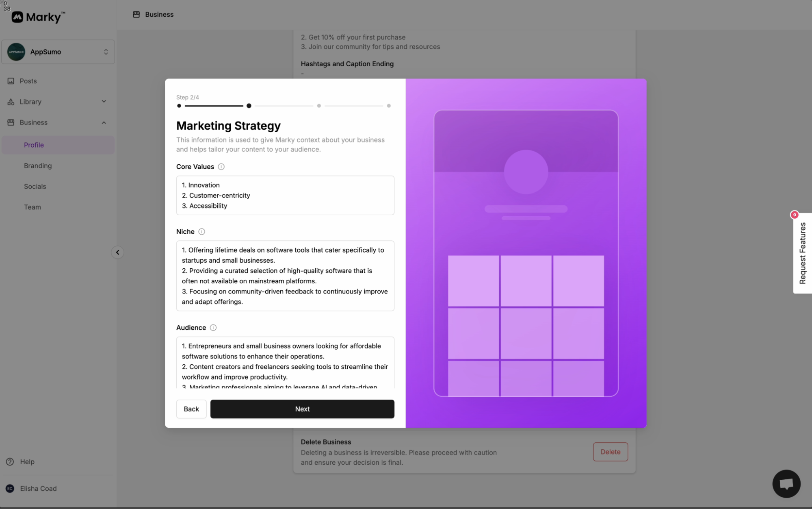
Task: Expand the Business menu section
Action: point(104,122)
